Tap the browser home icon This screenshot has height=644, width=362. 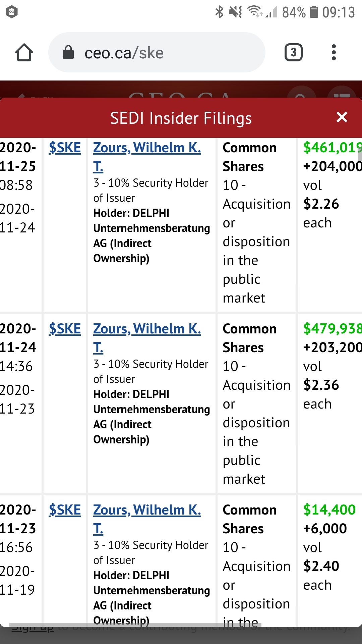[24, 53]
